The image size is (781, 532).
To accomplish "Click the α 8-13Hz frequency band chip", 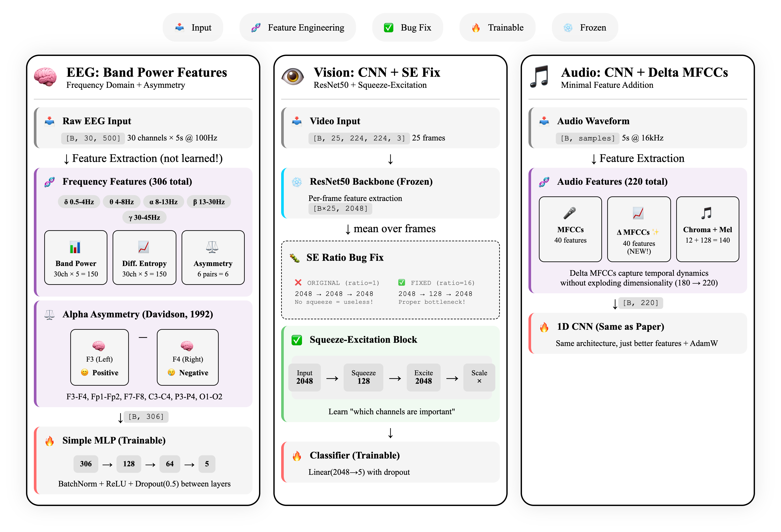I will pos(163,202).
